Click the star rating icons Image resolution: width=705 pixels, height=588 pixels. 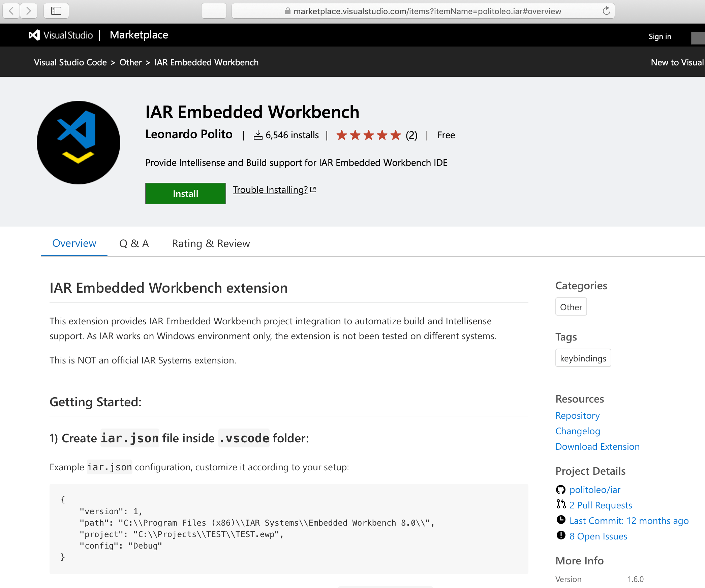[368, 135]
